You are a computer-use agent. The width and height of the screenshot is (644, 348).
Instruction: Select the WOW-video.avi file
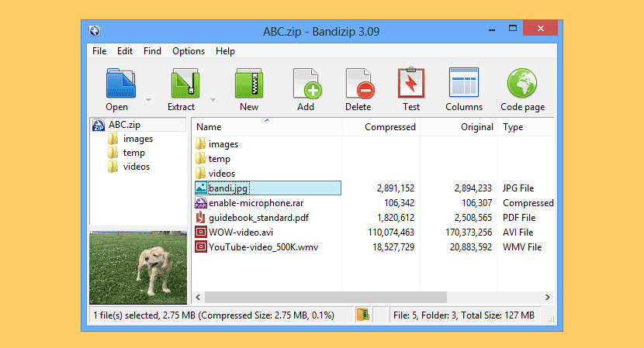coord(241,233)
